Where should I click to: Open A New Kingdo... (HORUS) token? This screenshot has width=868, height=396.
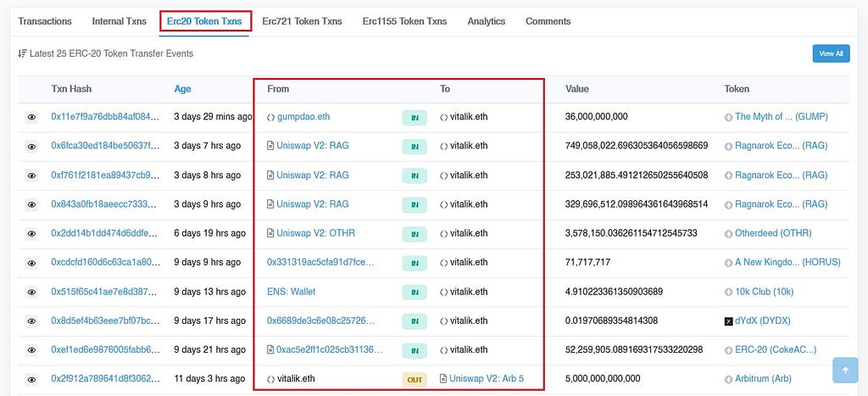click(x=787, y=262)
